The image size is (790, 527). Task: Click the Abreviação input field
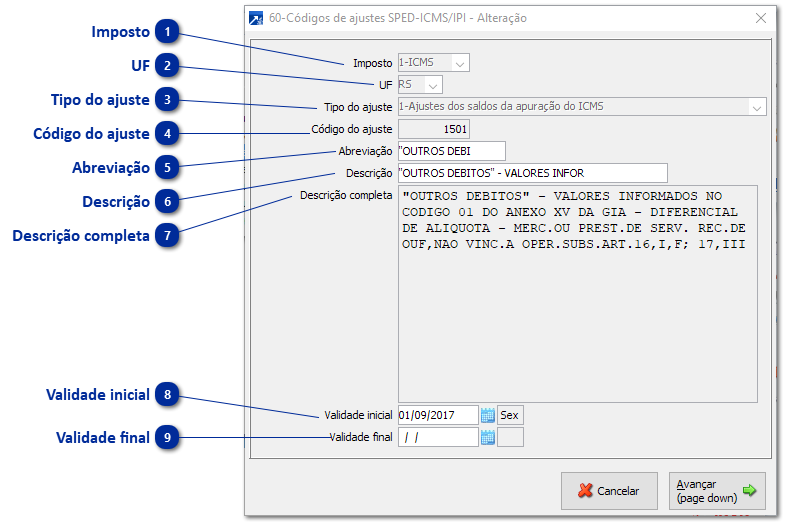[452, 151]
